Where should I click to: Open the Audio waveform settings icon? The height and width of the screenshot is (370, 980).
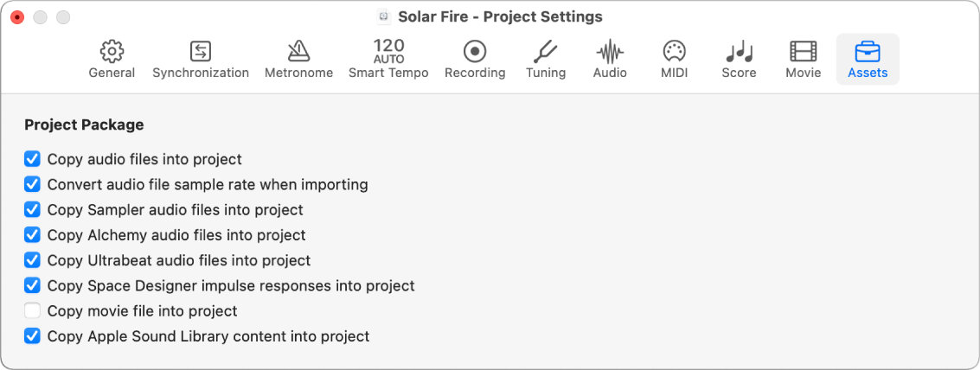610,52
